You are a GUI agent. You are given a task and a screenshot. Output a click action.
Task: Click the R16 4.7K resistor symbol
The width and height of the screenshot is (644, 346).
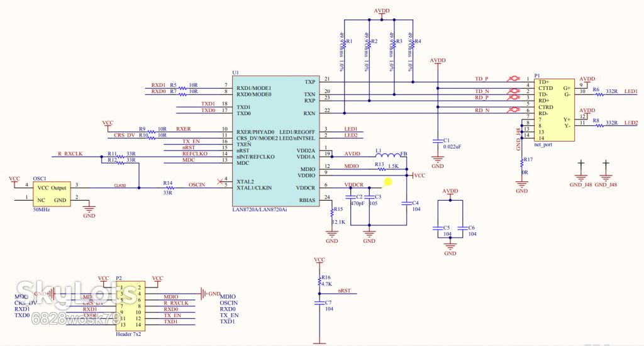click(x=319, y=281)
